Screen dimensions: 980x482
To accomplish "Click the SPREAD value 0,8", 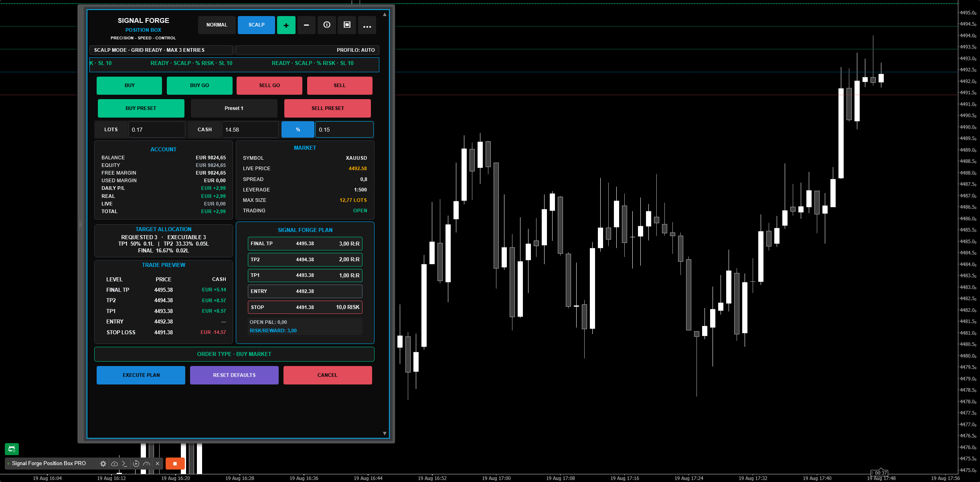I will [364, 179].
